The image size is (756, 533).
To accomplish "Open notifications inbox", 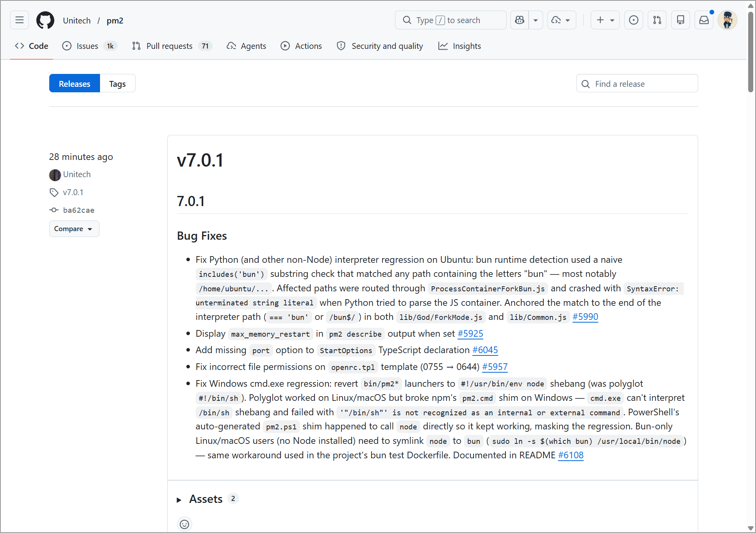I will click(704, 20).
